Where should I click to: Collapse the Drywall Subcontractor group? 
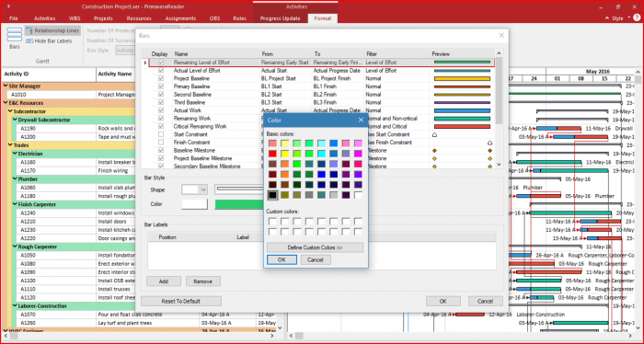coord(15,120)
